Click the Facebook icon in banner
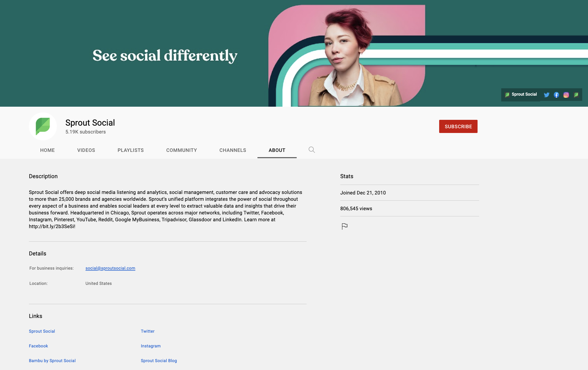 [x=556, y=95]
